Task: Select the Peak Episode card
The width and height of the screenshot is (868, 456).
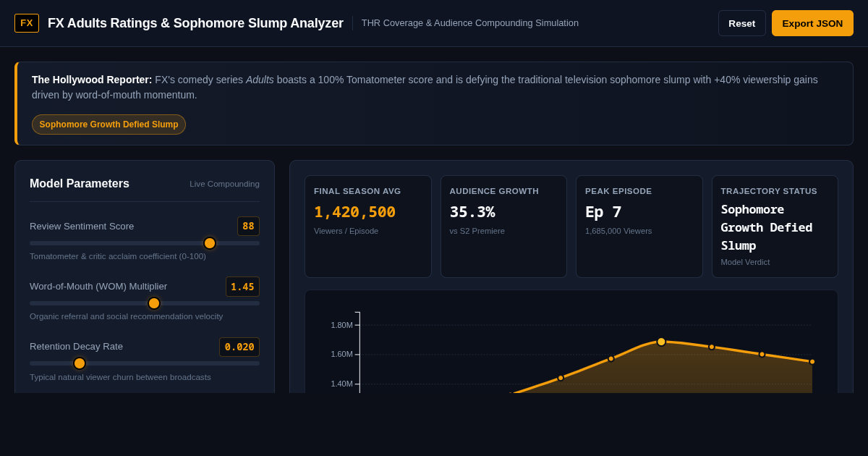Action: [639, 227]
